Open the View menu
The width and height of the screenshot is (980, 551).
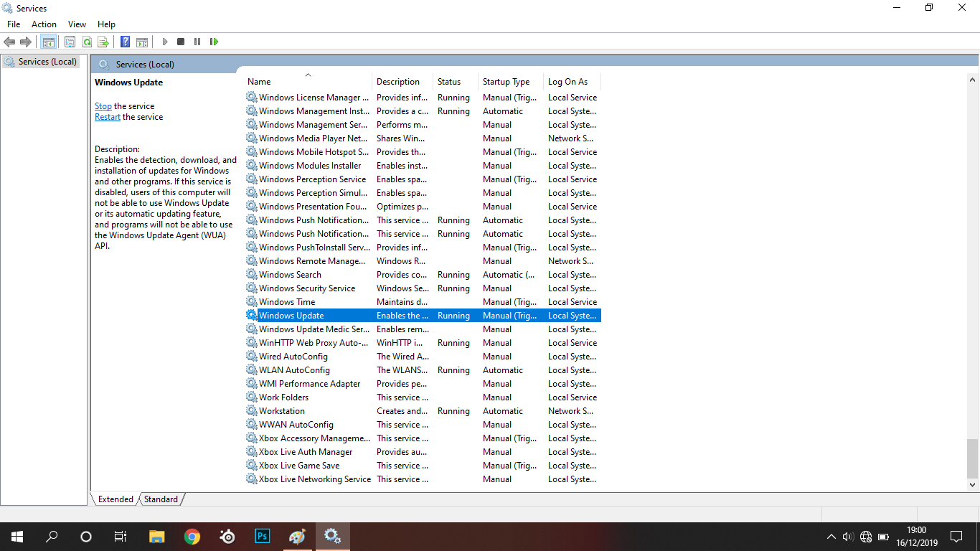point(77,24)
